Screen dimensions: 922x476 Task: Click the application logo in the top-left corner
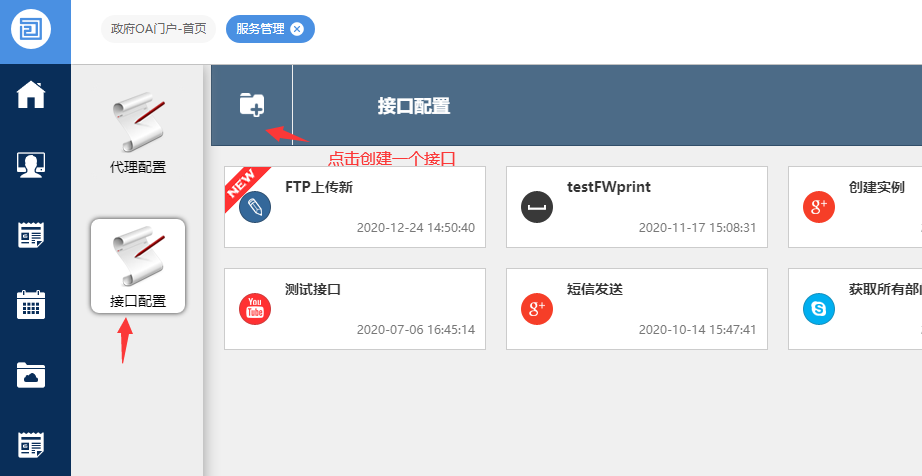[x=31, y=28]
